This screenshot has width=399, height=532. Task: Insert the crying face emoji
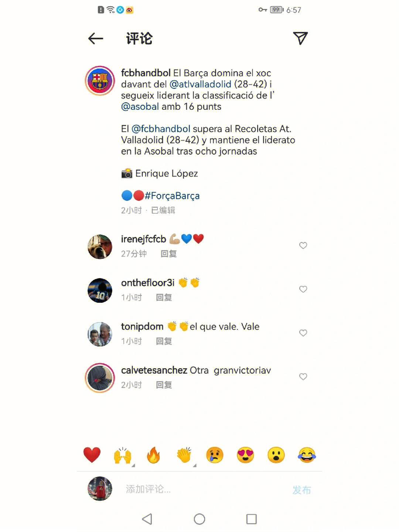click(x=215, y=455)
